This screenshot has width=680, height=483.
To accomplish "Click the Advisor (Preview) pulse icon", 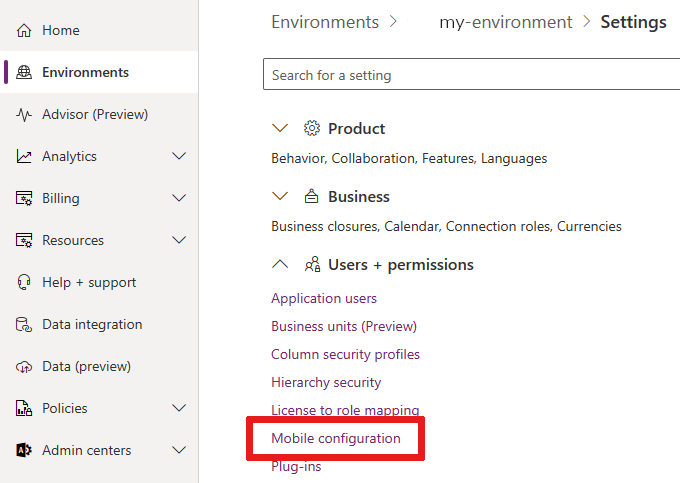I will tap(25, 115).
